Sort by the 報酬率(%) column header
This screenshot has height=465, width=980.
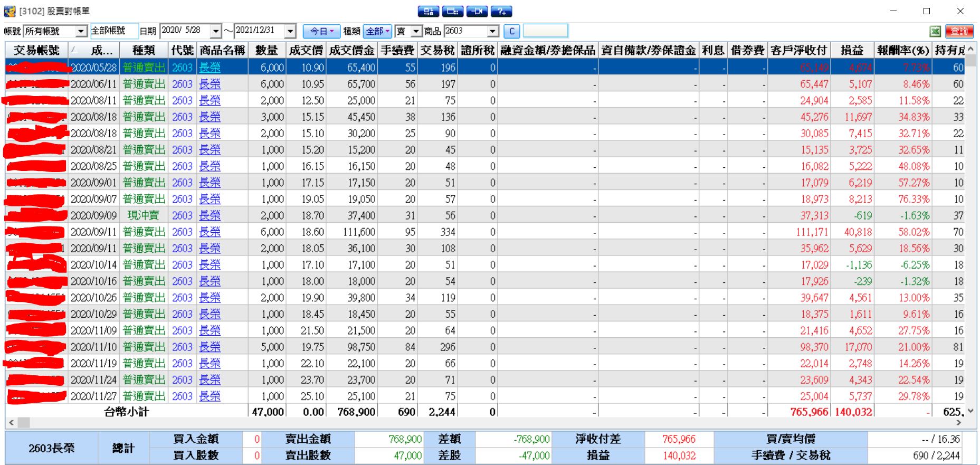click(x=903, y=51)
